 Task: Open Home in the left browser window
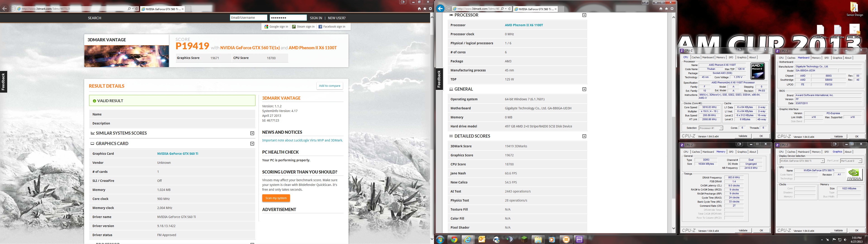coord(419,9)
